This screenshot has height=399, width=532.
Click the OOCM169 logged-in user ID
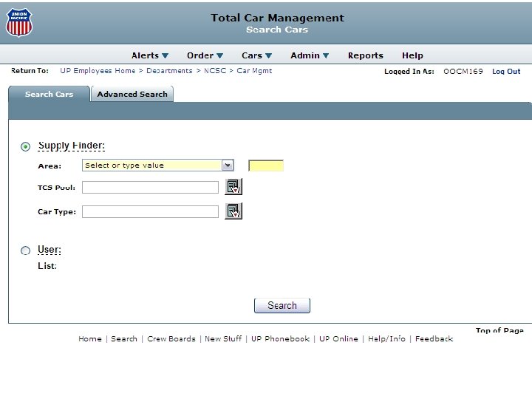point(463,71)
